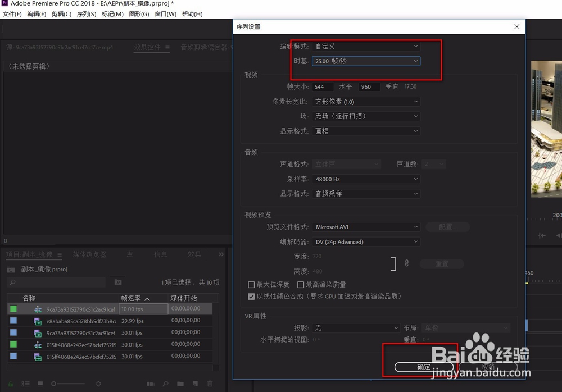Click the trash Clear icon

(210, 384)
